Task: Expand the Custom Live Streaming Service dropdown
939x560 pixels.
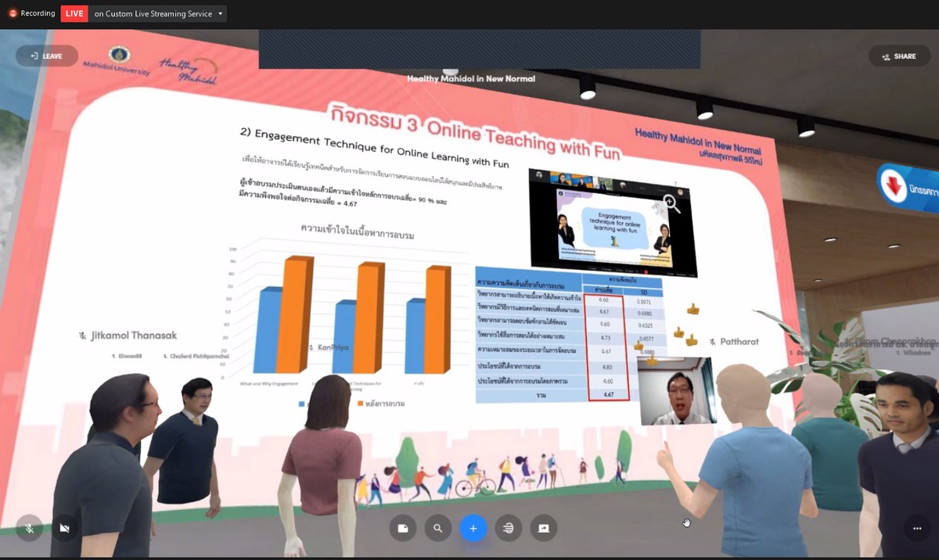Action: coord(221,14)
